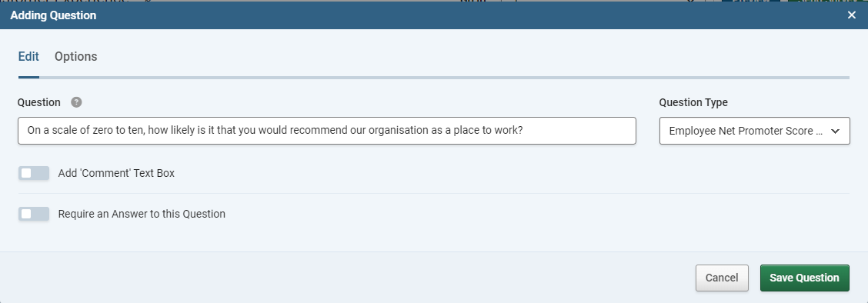Open the Employee Net Promoter Score dropdown

click(x=755, y=131)
